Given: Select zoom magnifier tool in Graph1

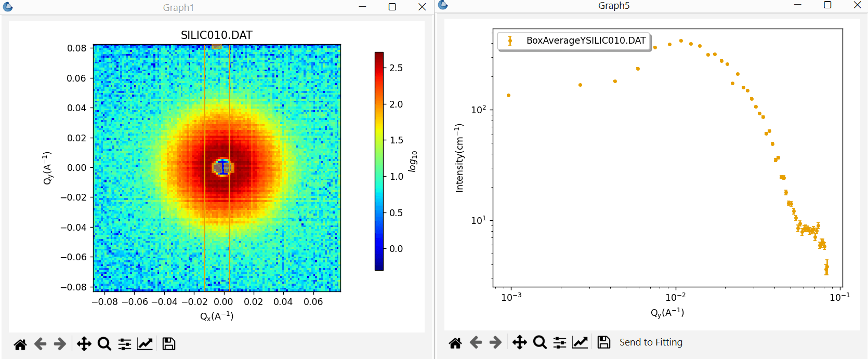Looking at the screenshot, I should coord(104,344).
